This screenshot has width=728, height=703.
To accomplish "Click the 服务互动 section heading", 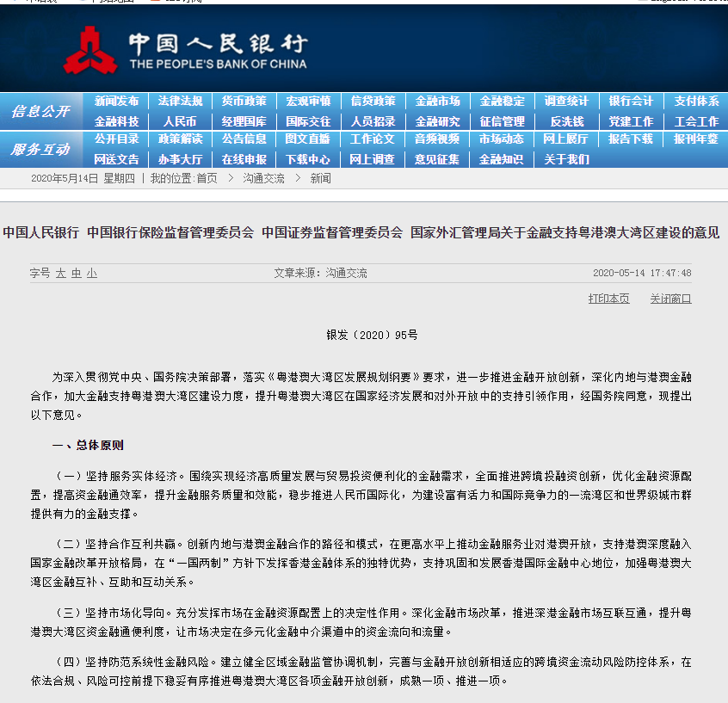I will click(40, 150).
